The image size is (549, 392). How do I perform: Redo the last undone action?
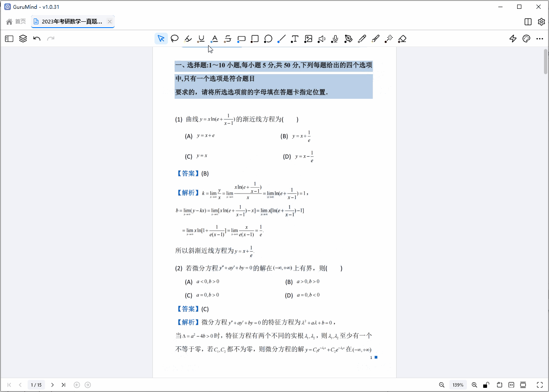pyautogui.click(x=51, y=39)
